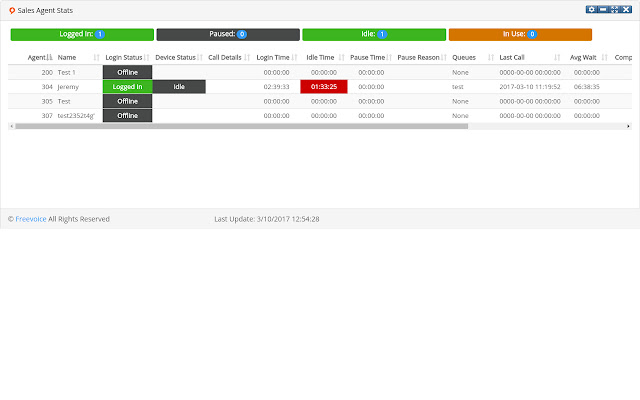Click the Sales Agent Stats pin icon
Viewport: 640px width, 400px height.
[12, 11]
